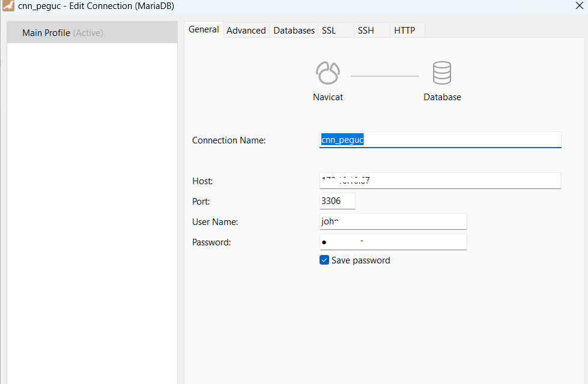Go to the SSH tab

[x=366, y=30]
